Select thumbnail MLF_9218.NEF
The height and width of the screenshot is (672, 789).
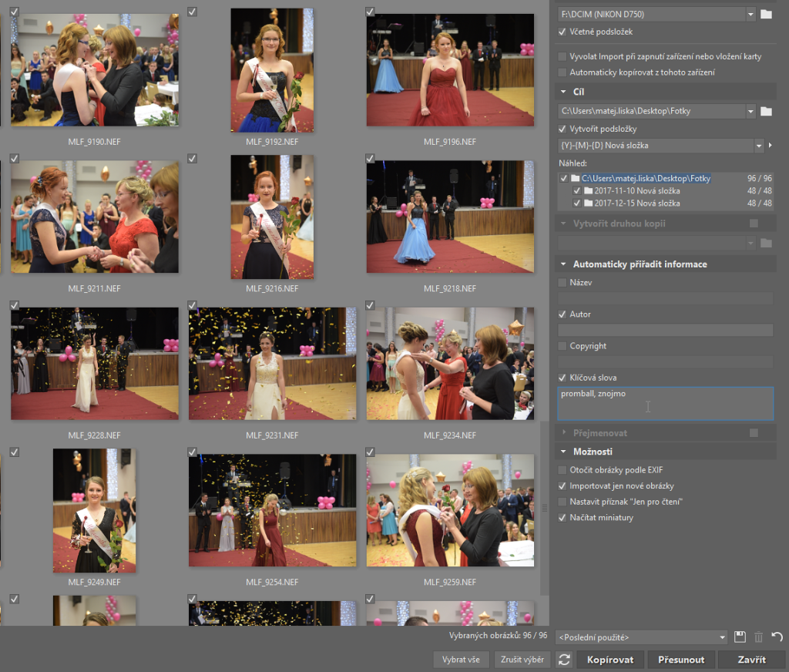point(450,217)
